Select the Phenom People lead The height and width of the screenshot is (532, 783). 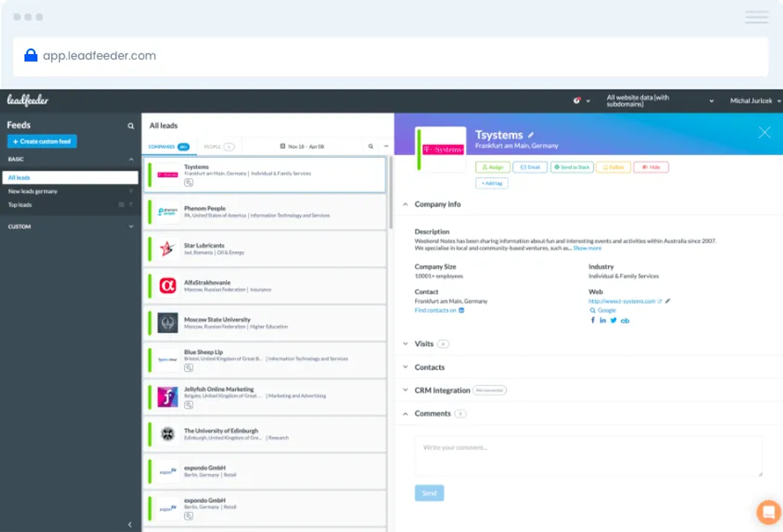pos(264,212)
